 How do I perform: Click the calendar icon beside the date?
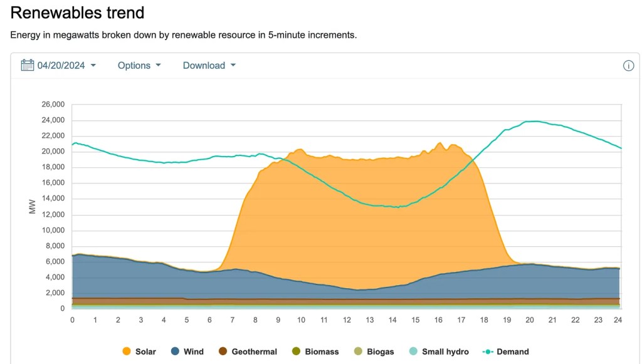pyautogui.click(x=27, y=65)
